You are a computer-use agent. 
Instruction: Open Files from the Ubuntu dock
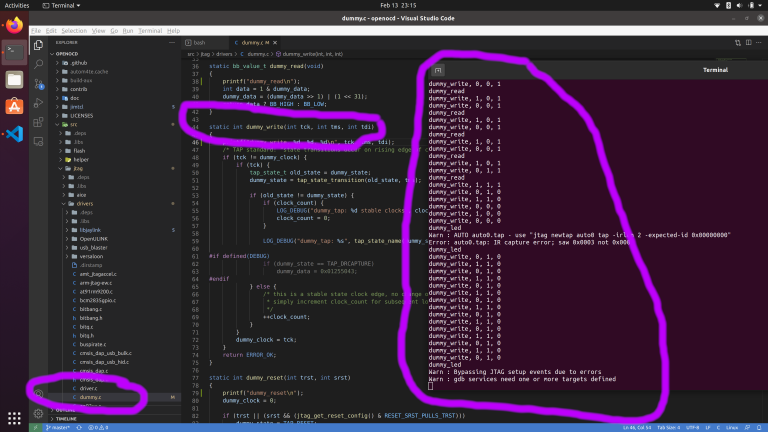point(14,79)
